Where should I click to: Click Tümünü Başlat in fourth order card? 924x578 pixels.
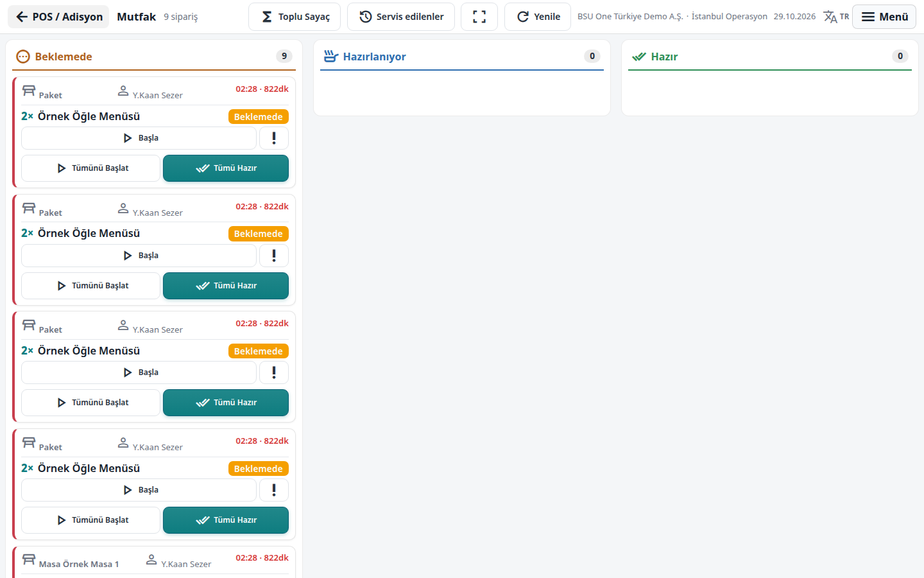[x=90, y=520]
